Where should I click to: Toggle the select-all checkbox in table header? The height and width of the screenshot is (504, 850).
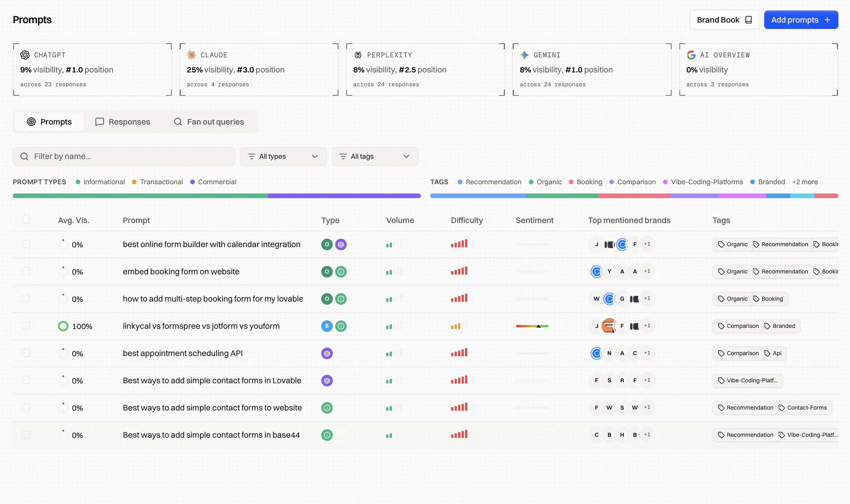coord(26,220)
